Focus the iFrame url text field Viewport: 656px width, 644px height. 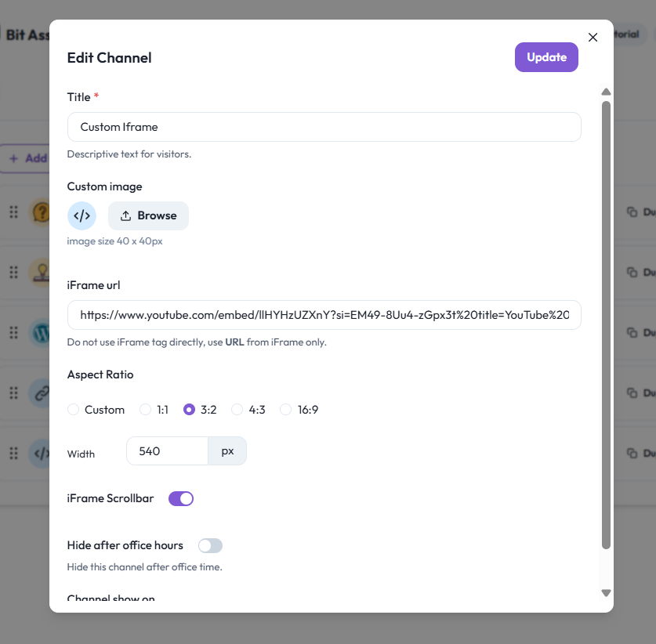pyautogui.click(x=324, y=315)
